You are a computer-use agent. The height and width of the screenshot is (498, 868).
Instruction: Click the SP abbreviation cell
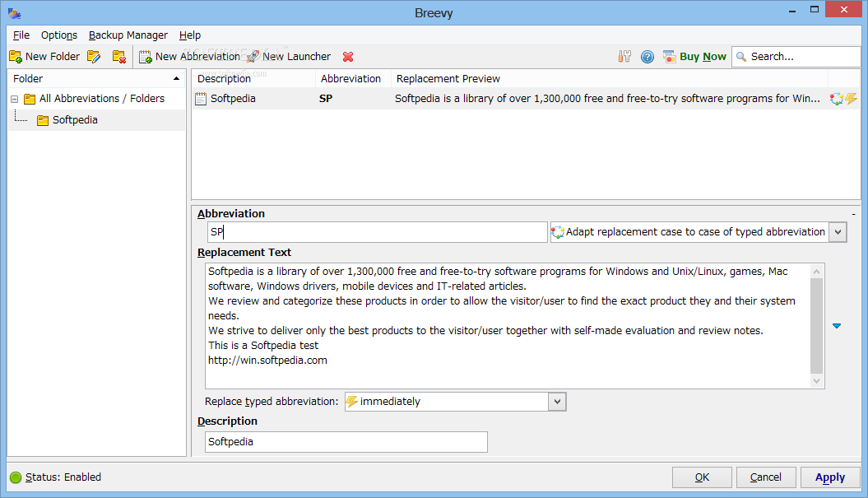326,99
